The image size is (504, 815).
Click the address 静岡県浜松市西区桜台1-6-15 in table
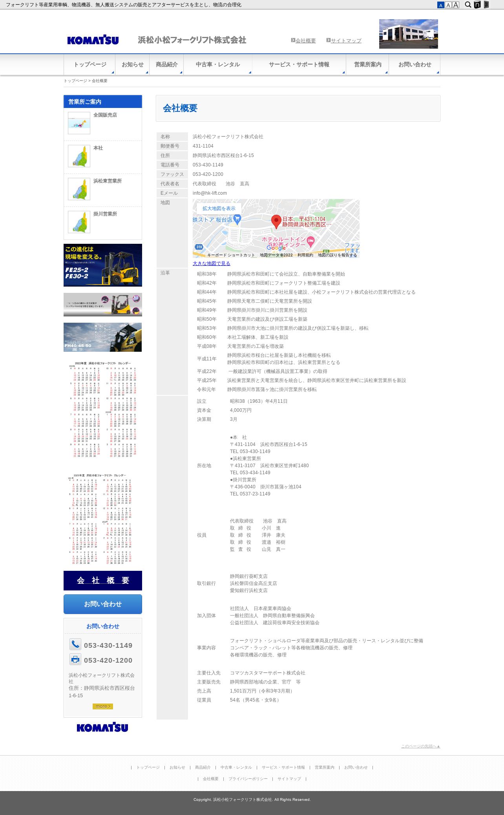(x=223, y=155)
